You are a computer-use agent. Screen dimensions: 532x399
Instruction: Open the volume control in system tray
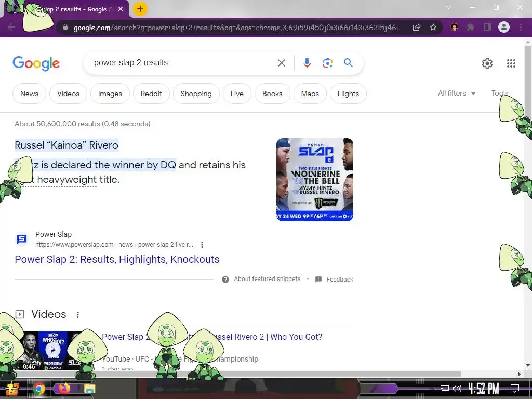457,389
